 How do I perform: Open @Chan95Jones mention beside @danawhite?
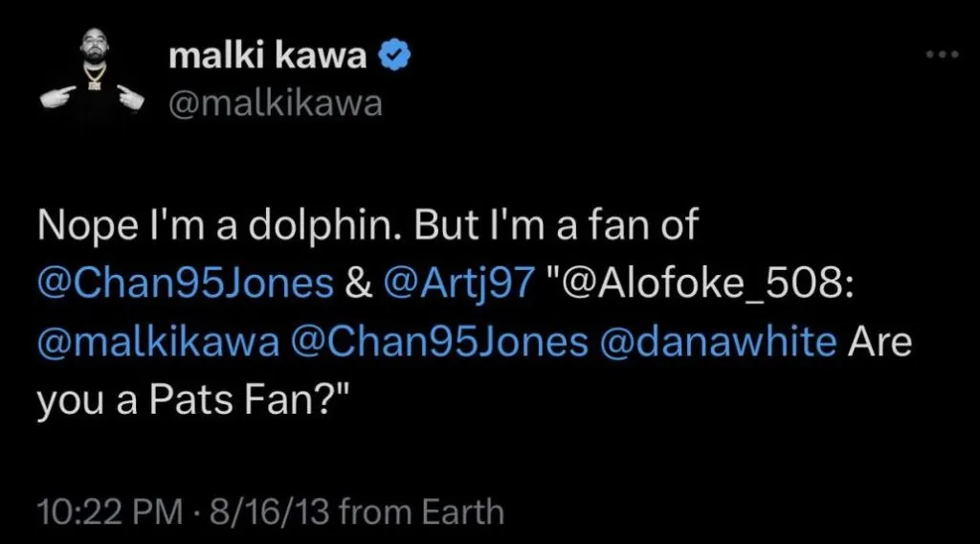[x=441, y=341]
